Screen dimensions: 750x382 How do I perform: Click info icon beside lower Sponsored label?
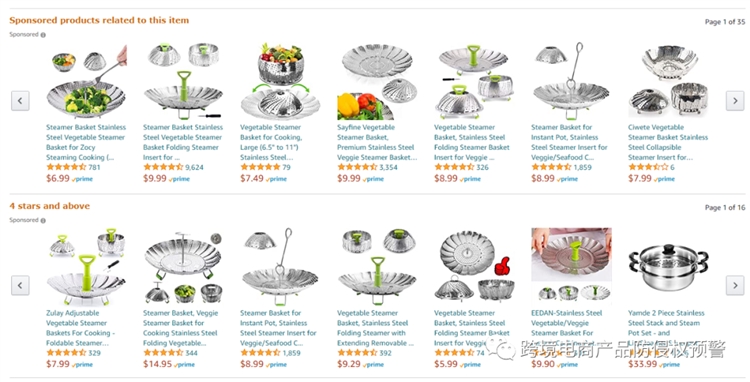tap(43, 220)
